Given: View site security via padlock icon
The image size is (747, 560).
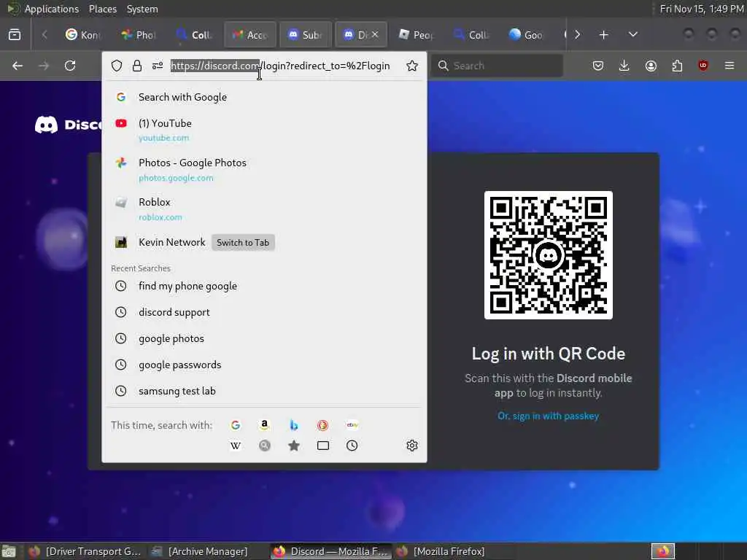Looking at the screenshot, I should [137, 66].
